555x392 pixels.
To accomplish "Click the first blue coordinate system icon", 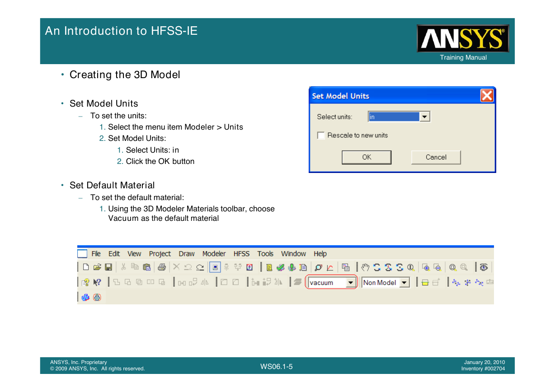I will pos(456,283).
